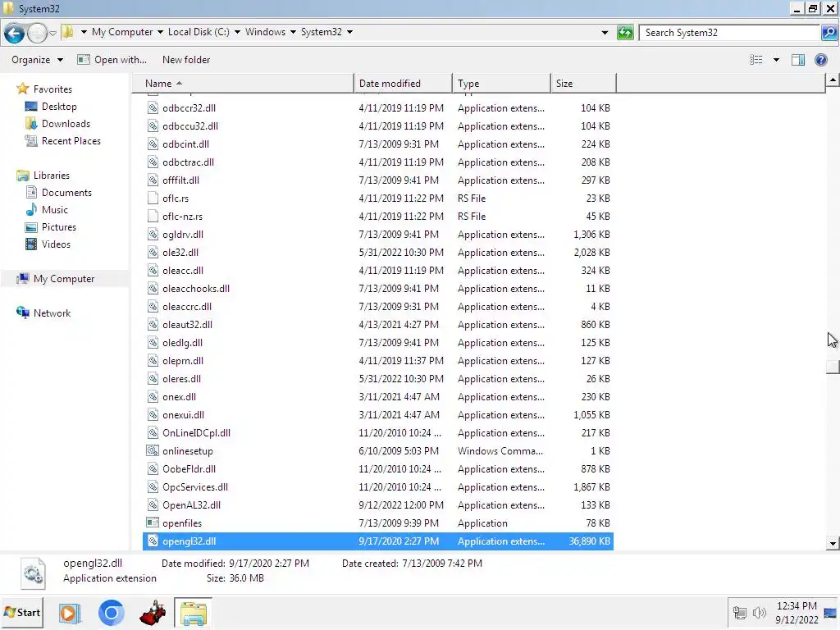Select the ogldrv.dll file
This screenshot has height=630, width=840.
(378, 235)
